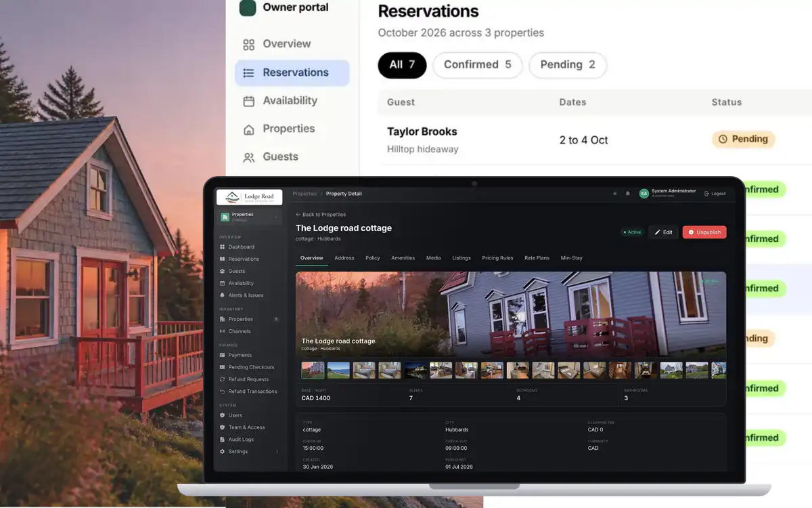
Task: Select first cottage exterior thumbnail
Action: click(313, 370)
